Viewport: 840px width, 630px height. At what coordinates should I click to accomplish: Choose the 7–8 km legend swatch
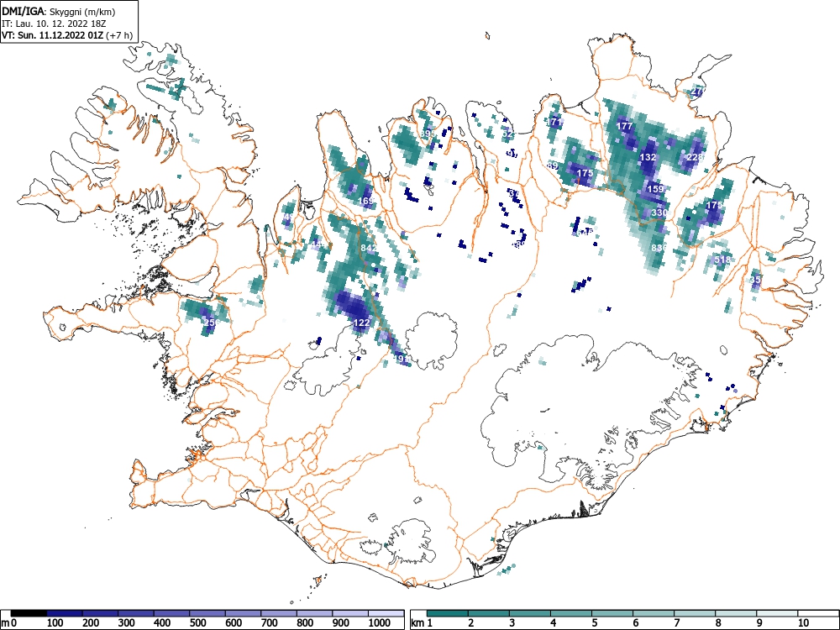click(695, 613)
